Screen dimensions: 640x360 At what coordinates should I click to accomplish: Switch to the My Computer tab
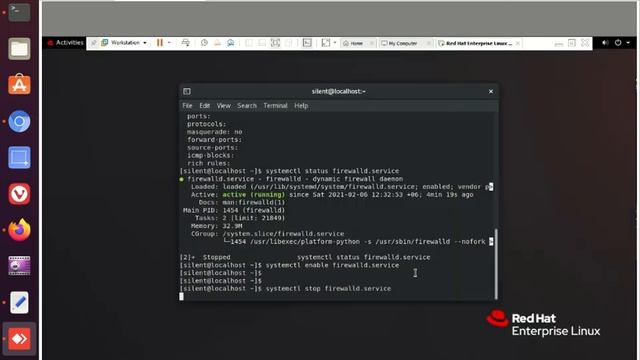point(402,43)
